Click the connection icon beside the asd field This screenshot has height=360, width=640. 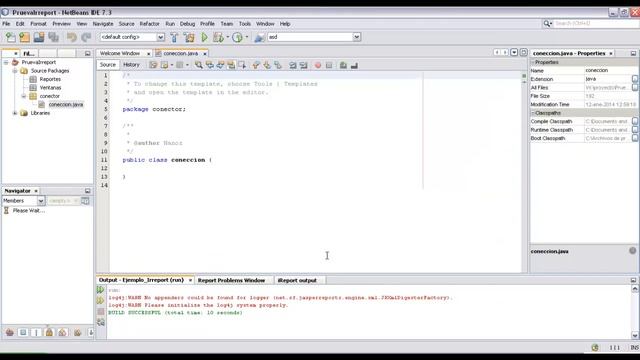(x=259, y=38)
